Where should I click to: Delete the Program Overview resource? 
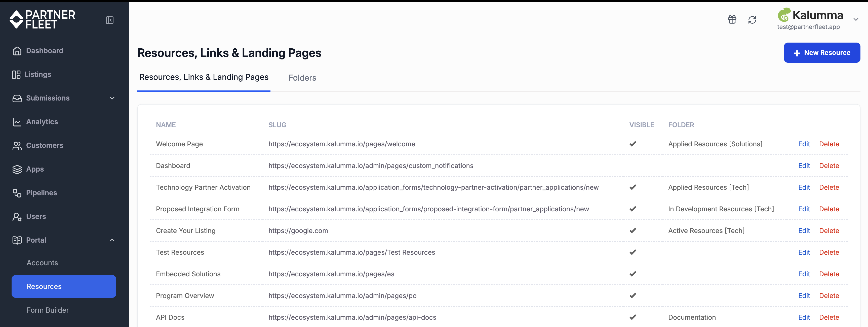coord(829,296)
